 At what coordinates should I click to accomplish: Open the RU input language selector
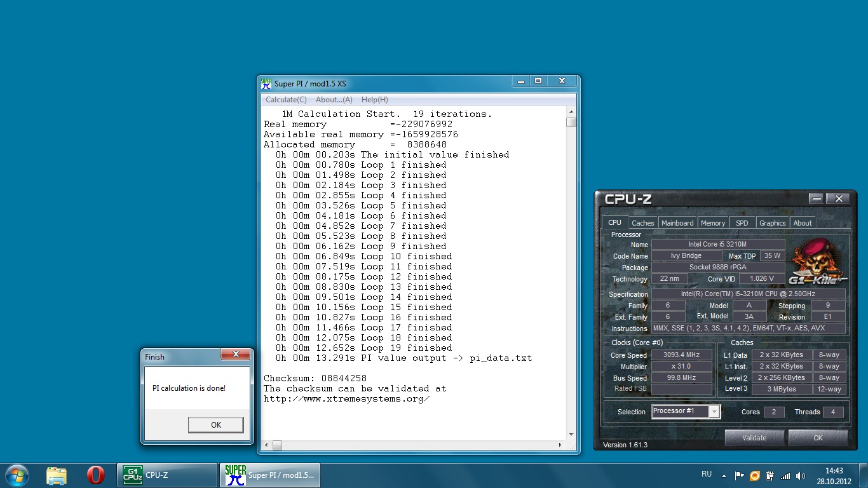[706, 474]
